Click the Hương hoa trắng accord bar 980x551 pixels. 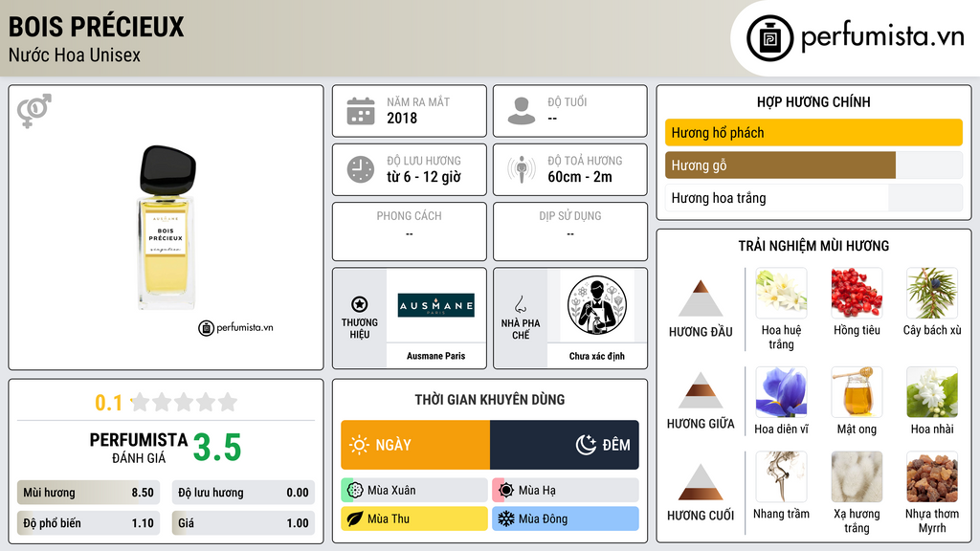point(813,198)
